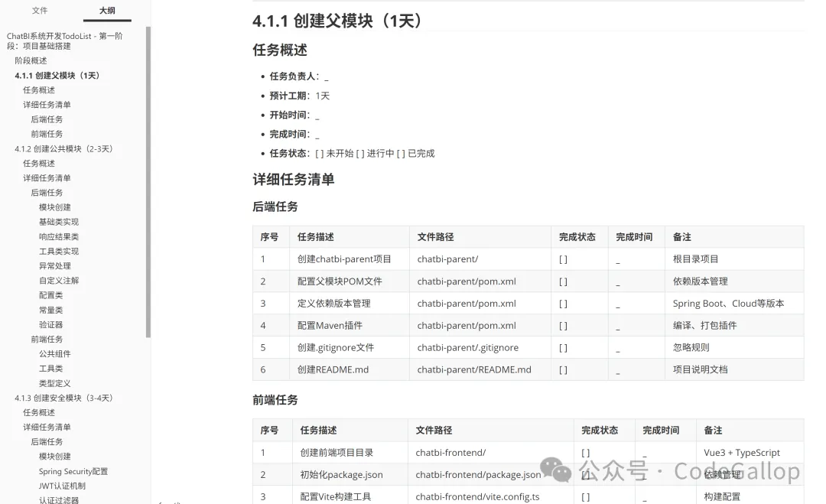Go to 验证器 outline entry
This screenshot has height=504, width=826.
(50, 324)
